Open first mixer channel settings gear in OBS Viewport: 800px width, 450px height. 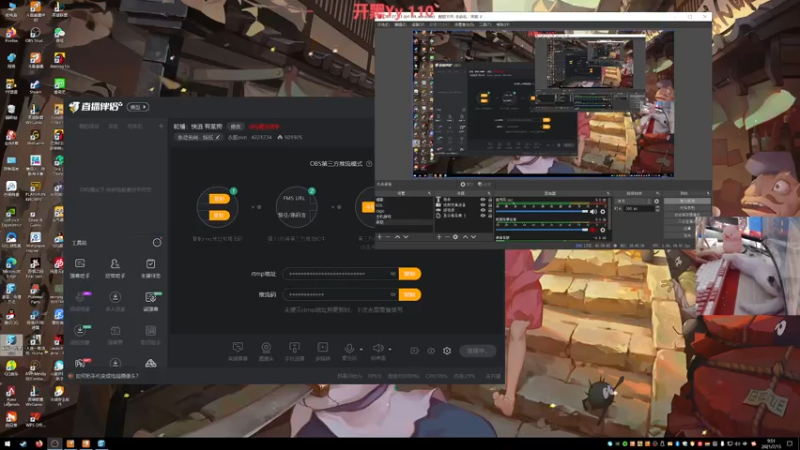point(603,211)
